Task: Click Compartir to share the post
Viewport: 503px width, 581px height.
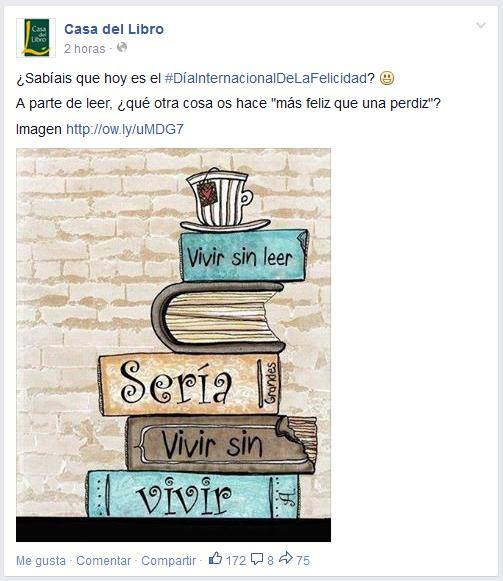Action: pos(169,561)
